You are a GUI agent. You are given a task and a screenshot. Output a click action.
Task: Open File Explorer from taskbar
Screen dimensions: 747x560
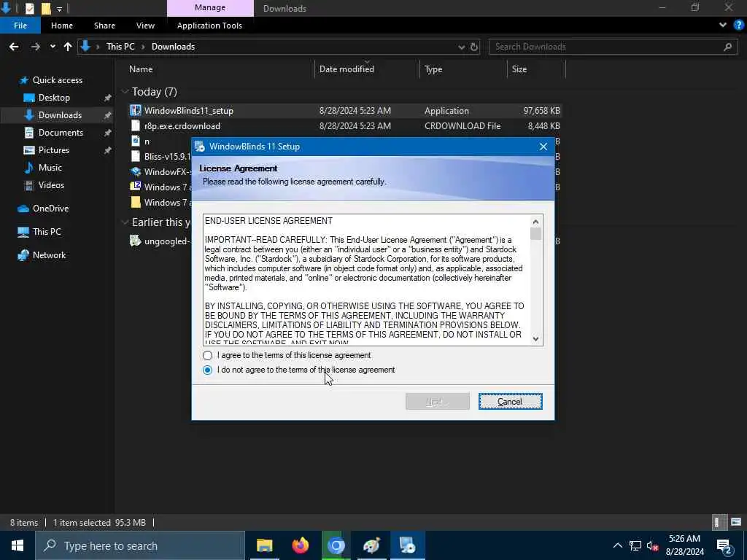pos(264,545)
